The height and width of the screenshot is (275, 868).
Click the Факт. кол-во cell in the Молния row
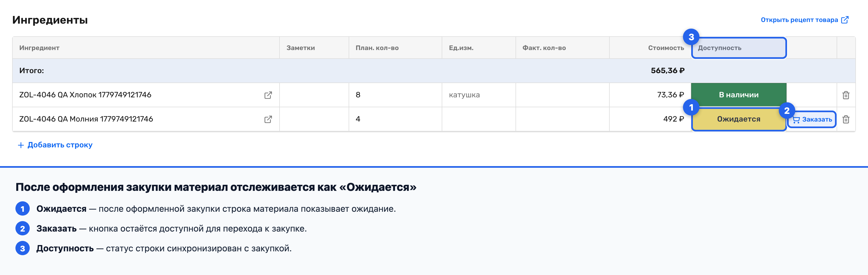click(x=562, y=119)
